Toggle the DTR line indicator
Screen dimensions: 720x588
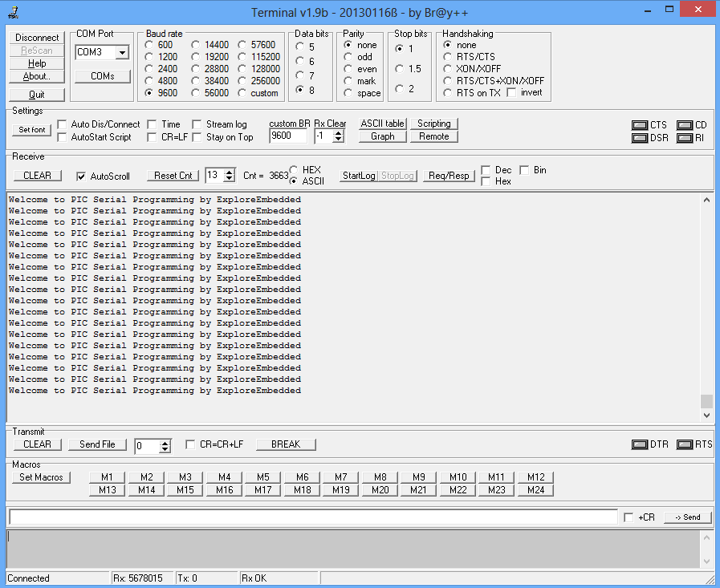[639, 444]
